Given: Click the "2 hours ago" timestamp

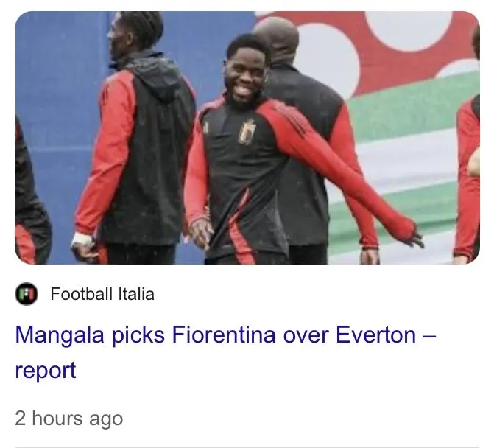Looking at the screenshot, I should (68, 419).
